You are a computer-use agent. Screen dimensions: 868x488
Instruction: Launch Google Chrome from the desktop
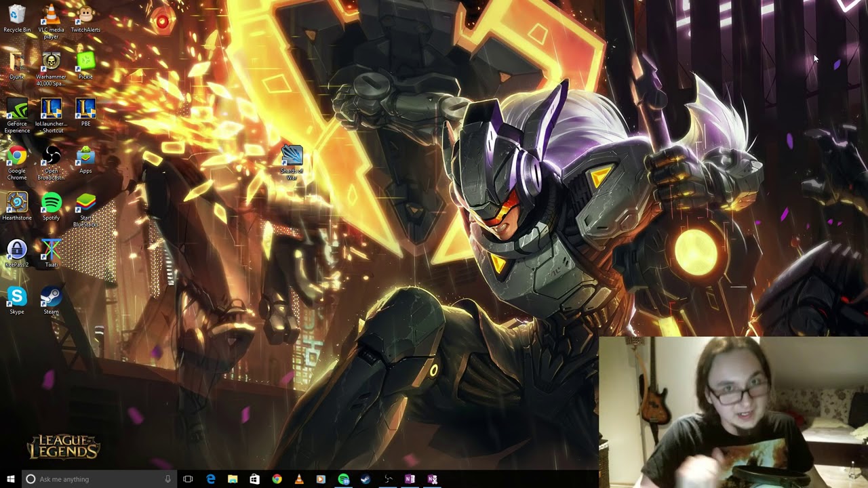[17, 163]
